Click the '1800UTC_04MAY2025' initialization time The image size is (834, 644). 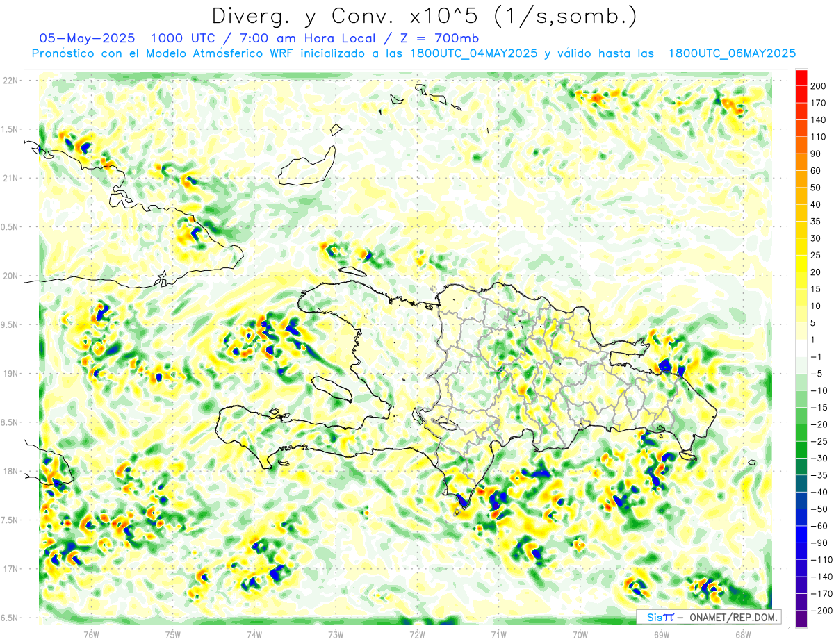474,53
